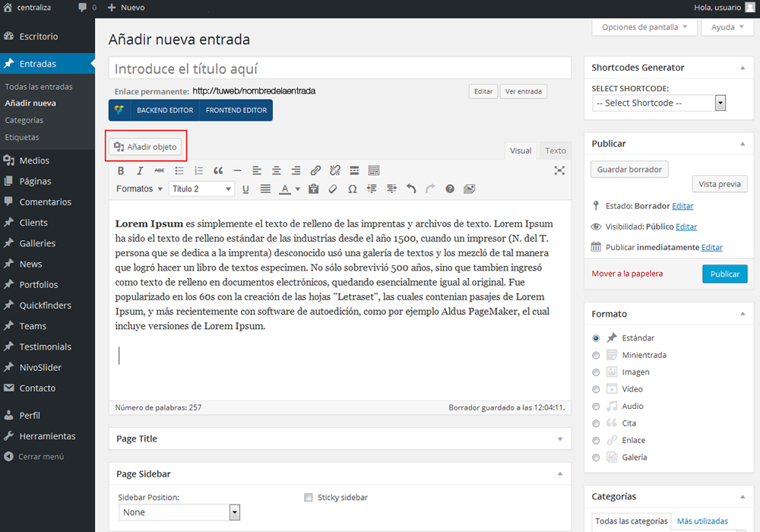
Task: Click the insert link icon
Action: click(315, 170)
